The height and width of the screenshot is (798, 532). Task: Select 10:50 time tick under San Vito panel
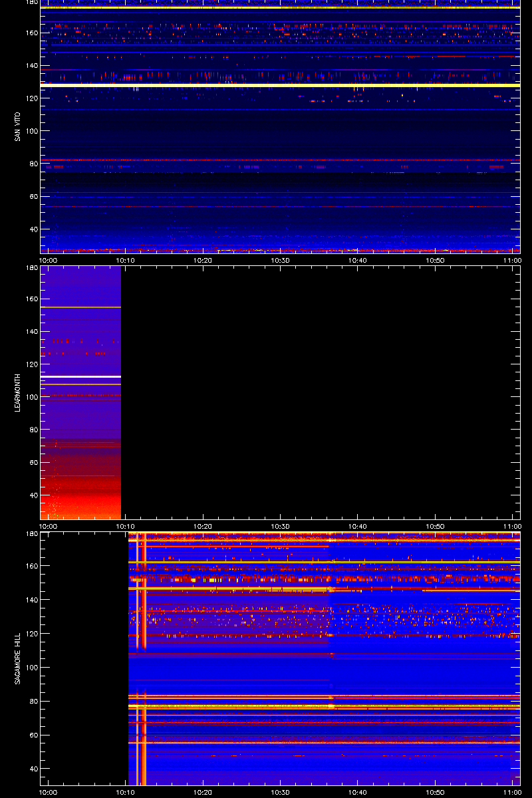click(435, 260)
